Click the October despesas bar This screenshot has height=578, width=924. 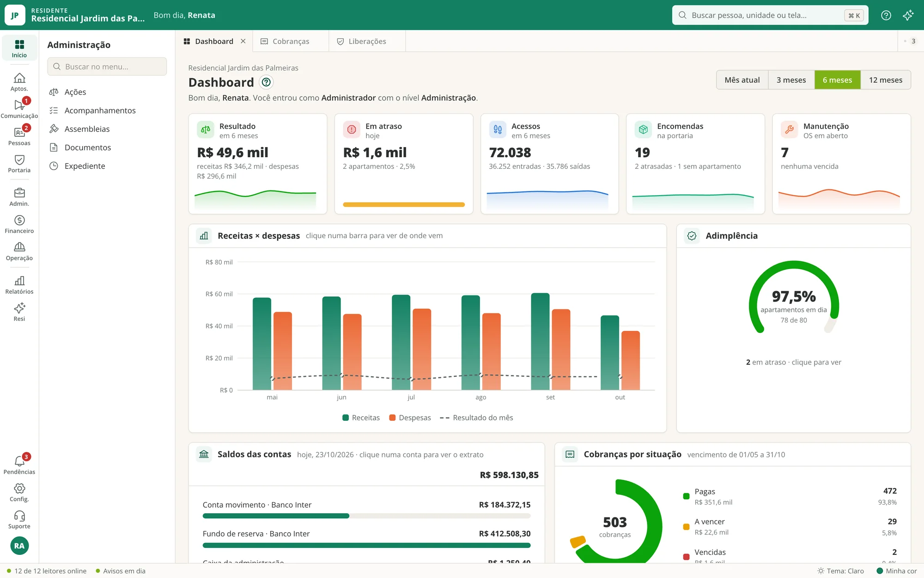[x=631, y=361]
